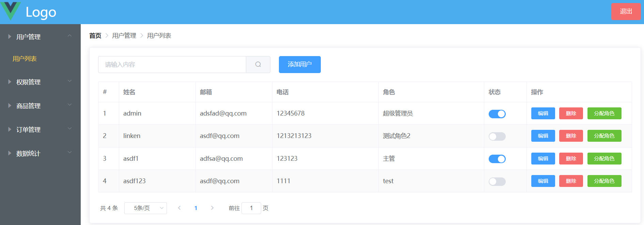Viewport: 644px width, 225px height.
Task: Expand the 权限管理 menu chevron
Action: (69, 81)
